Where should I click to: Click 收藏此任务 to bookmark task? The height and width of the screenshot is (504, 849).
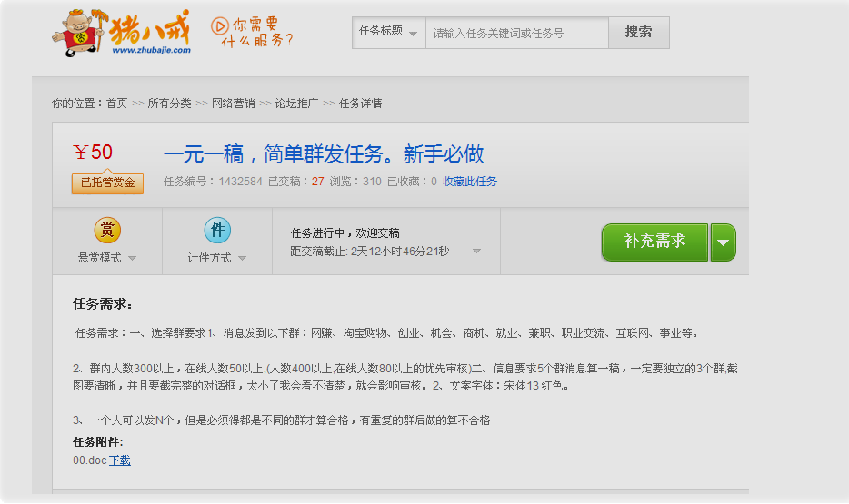[470, 182]
